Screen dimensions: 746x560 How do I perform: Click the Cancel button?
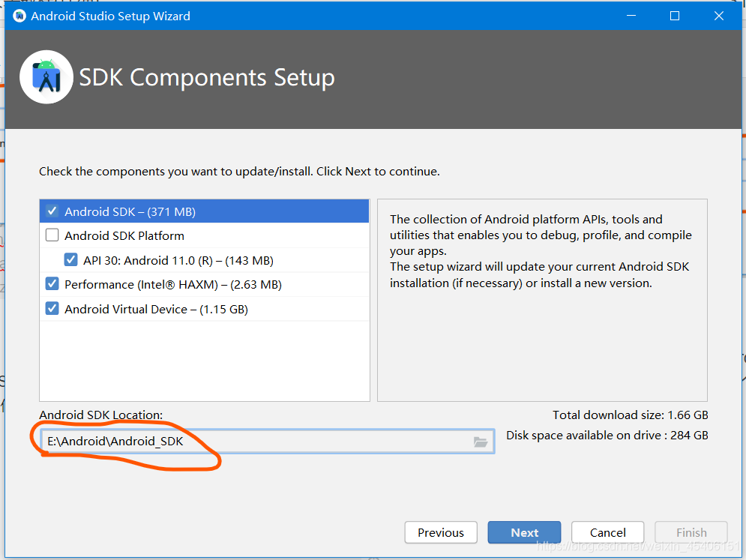pos(607,532)
